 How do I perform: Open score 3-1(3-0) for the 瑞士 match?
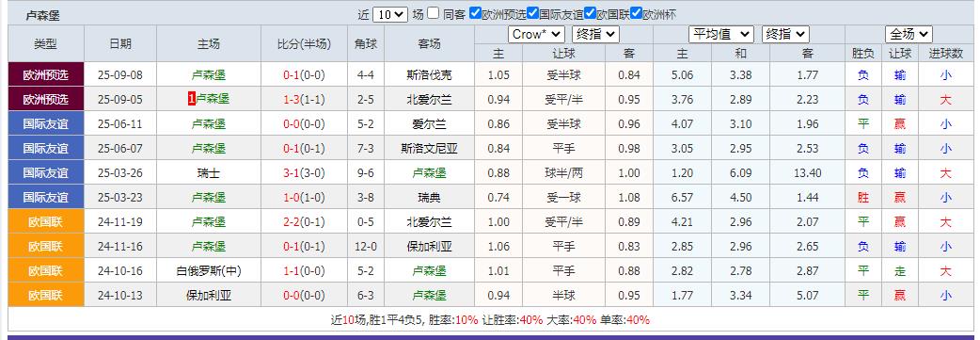(304, 172)
